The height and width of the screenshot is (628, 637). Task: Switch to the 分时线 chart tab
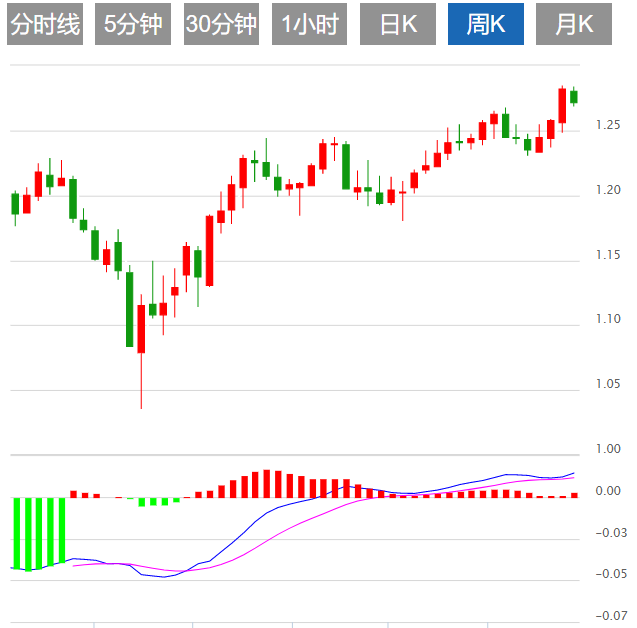(x=45, y=24)
